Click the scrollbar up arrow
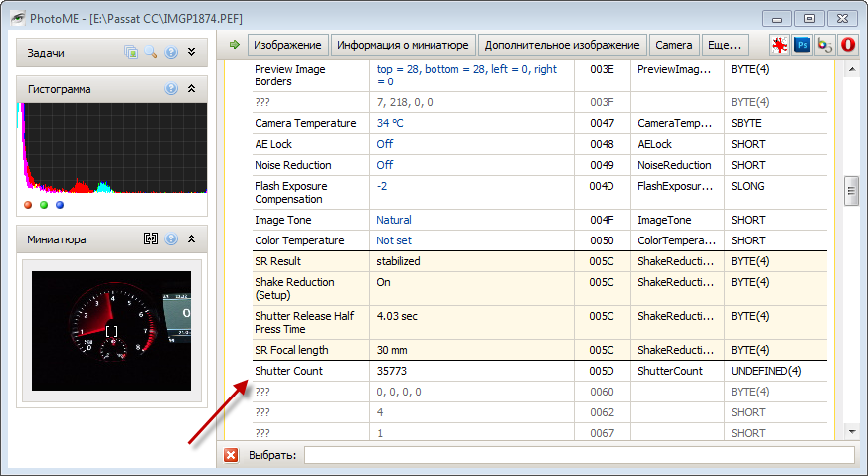868x476 pixels. pyautogui.click(x=851, y=70)
